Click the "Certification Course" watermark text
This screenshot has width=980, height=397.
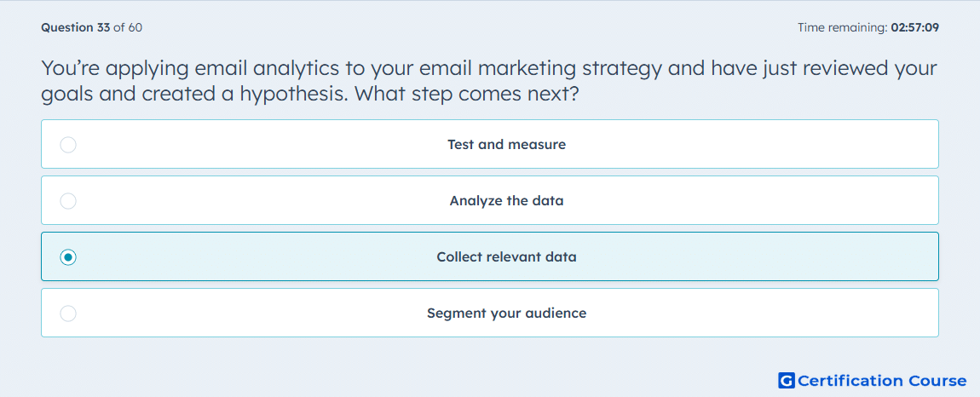[883, 380]
